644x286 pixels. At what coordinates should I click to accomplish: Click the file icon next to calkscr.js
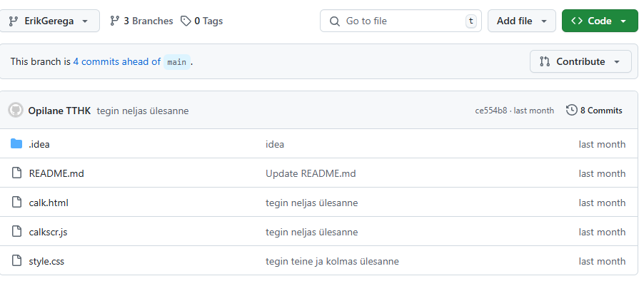tap(16, 231)
